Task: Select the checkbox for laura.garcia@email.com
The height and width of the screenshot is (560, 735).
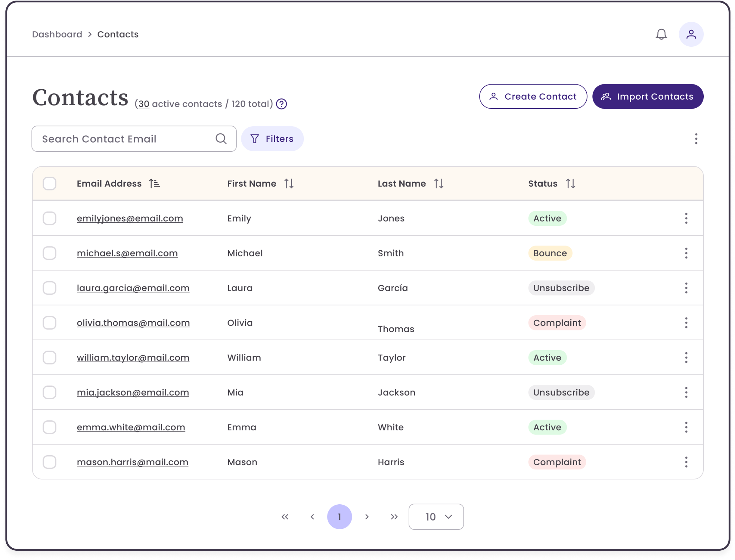Action: click(x=49, y=288)
